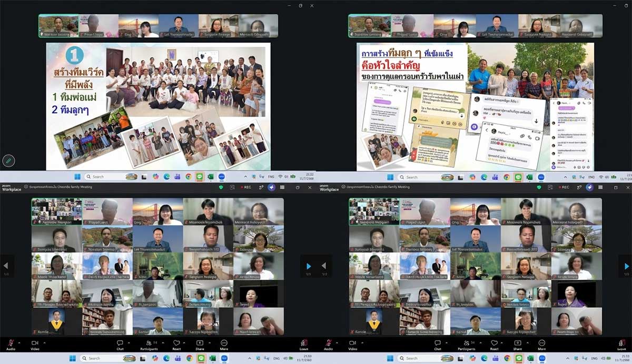
Task: Open More options in lower-right Zoom window
Action: tap(541, 345)
